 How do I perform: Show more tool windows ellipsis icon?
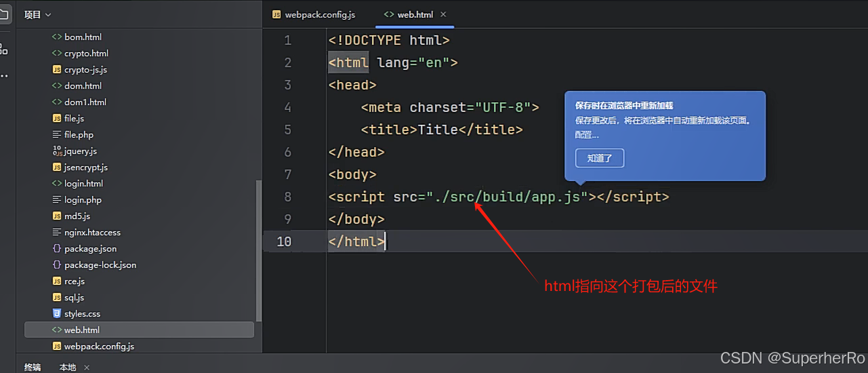[4, 75]
